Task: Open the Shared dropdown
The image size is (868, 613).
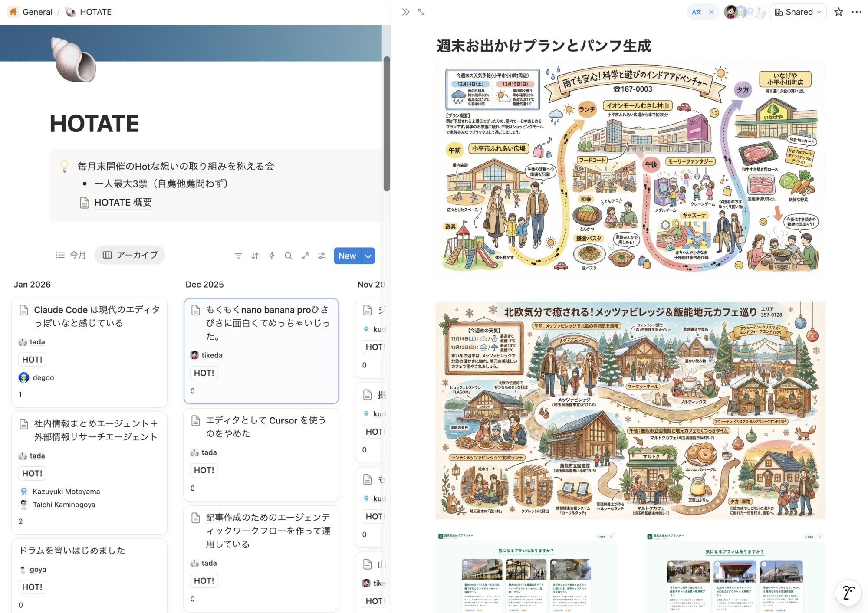Action: click(798, 12)
